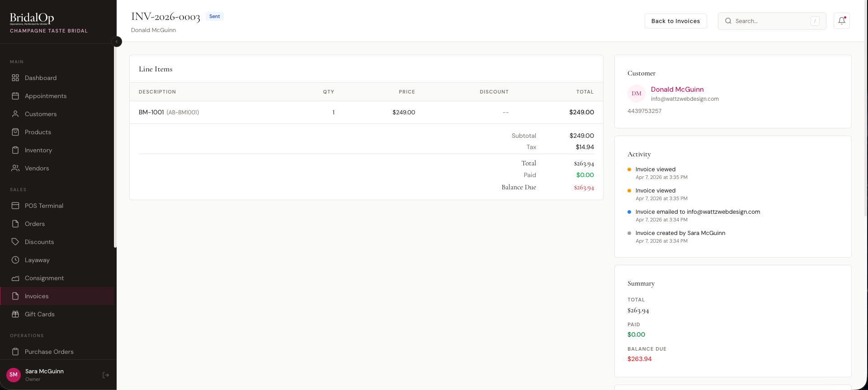Screen dimensions: 868x390
Task: Click the Gift Cards gift icon
Action: [x=15, y=314]
